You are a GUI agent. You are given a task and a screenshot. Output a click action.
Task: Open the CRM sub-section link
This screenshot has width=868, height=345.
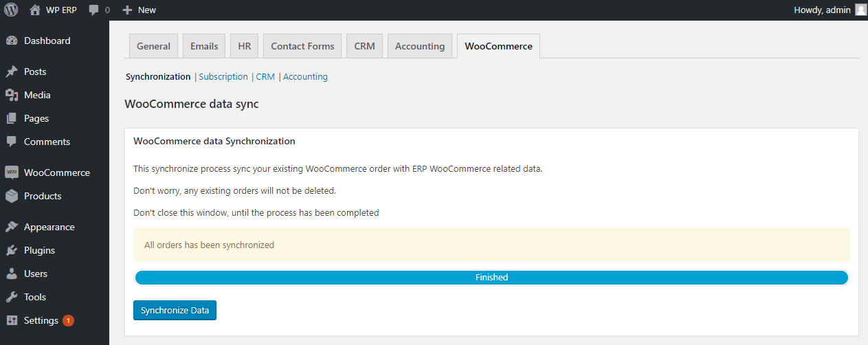pos(265,77)
